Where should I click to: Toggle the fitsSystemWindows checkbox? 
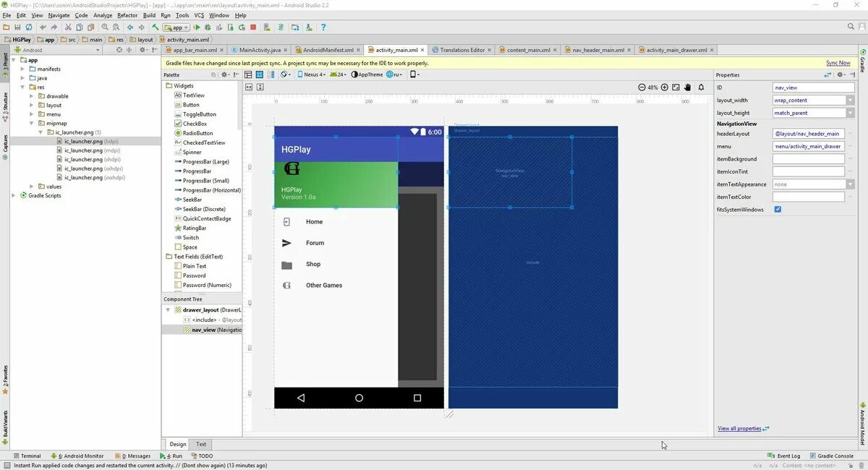778,209
